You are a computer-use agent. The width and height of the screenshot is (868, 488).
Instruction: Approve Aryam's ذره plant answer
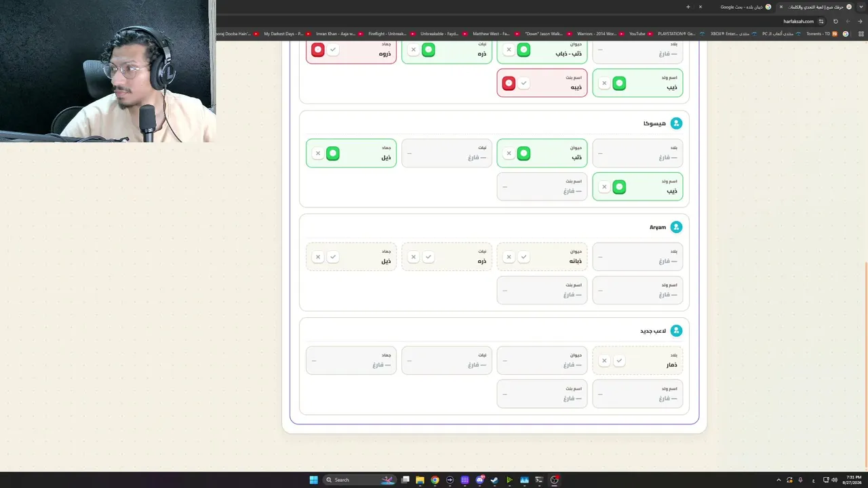click(x=429, y=257)
